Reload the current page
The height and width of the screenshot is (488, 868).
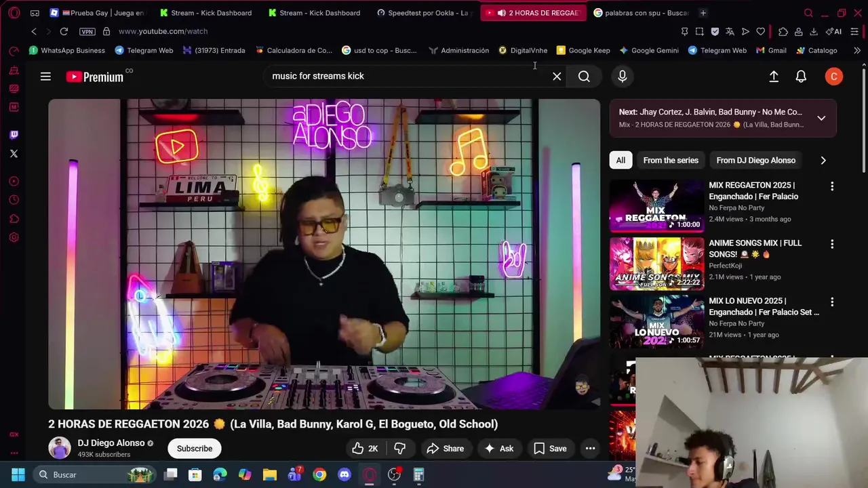tap(64, 31)
